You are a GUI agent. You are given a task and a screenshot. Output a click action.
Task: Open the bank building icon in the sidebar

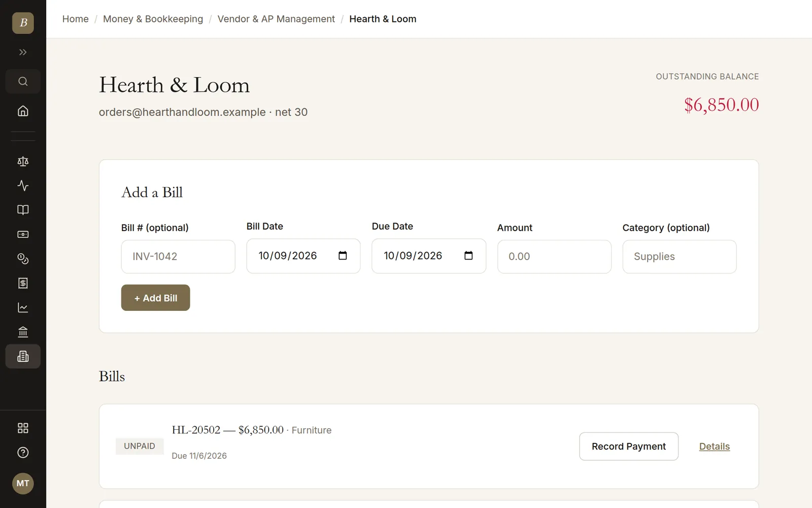(x=23, y=332)
